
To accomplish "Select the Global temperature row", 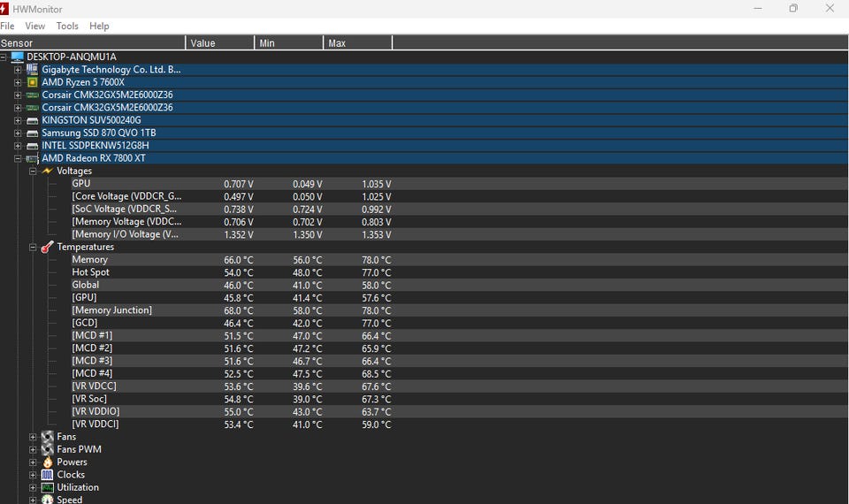I will [86, 285].
